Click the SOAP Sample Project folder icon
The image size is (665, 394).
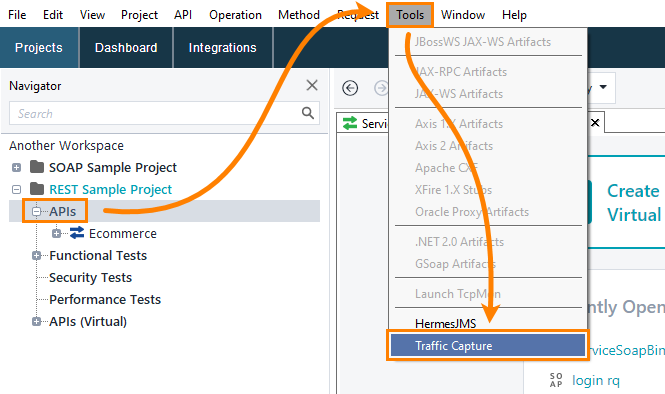click(x=37, y=167)
